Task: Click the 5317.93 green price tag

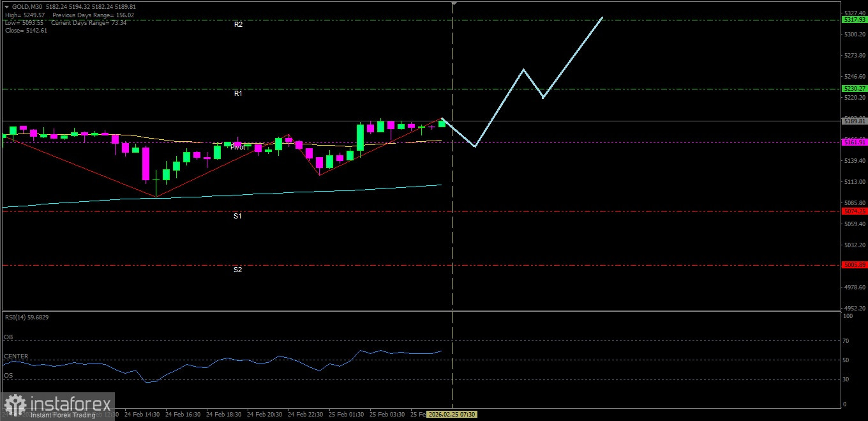Action: (854, 20)
